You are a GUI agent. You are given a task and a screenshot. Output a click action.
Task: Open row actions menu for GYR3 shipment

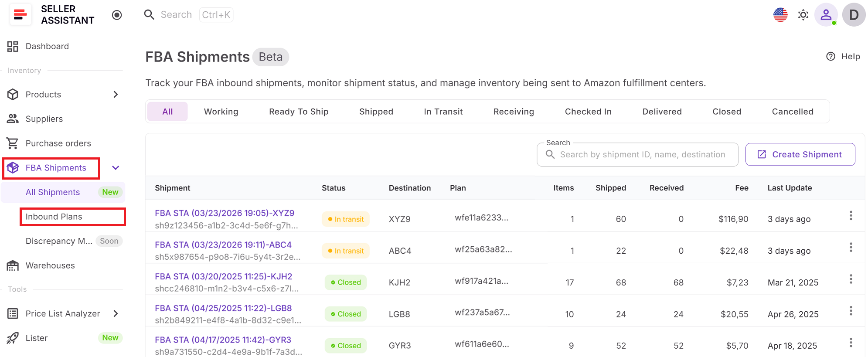[x=851, y=343]
